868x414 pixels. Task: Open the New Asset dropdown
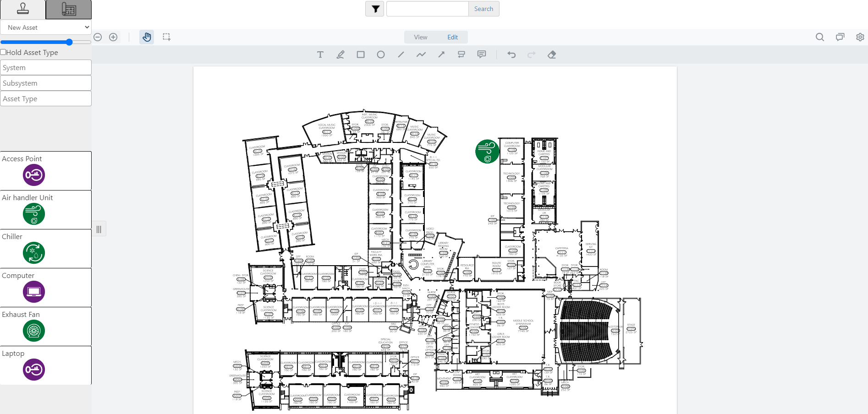click(x=46, y=27)
